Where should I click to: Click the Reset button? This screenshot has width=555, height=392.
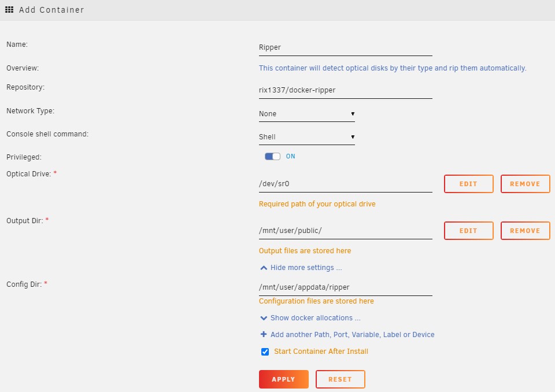[340, 379]
